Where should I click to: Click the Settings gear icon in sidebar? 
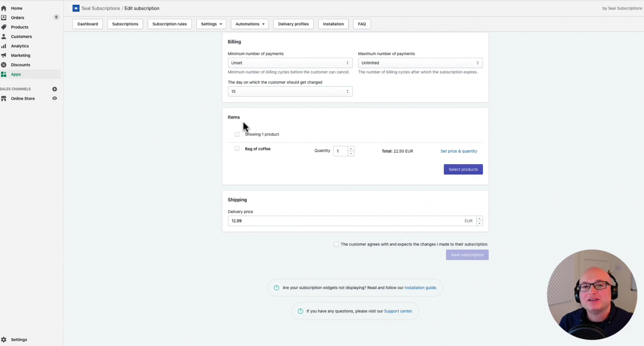coord(4,340)
